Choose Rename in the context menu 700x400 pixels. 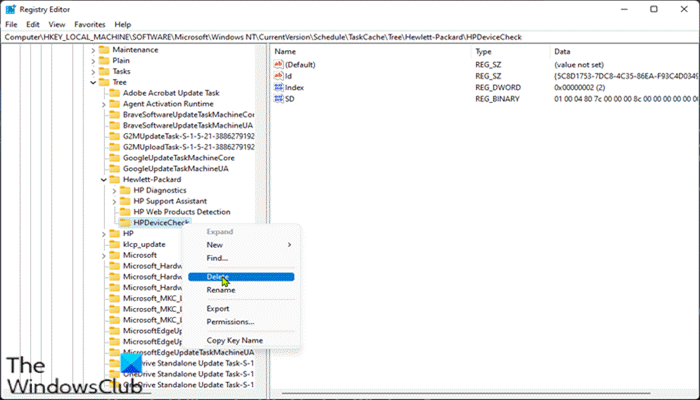point(221,290)
